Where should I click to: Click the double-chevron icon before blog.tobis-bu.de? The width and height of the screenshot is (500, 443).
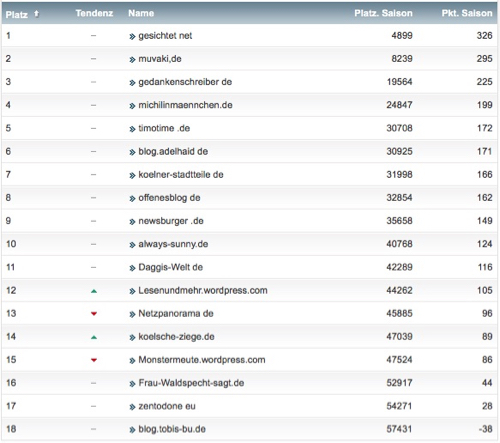click(x=132, y=430)
